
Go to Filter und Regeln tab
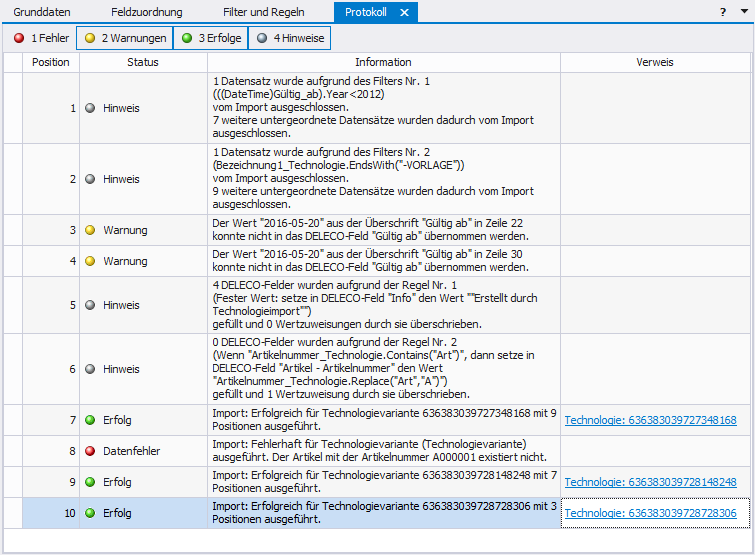click(263, 12)
